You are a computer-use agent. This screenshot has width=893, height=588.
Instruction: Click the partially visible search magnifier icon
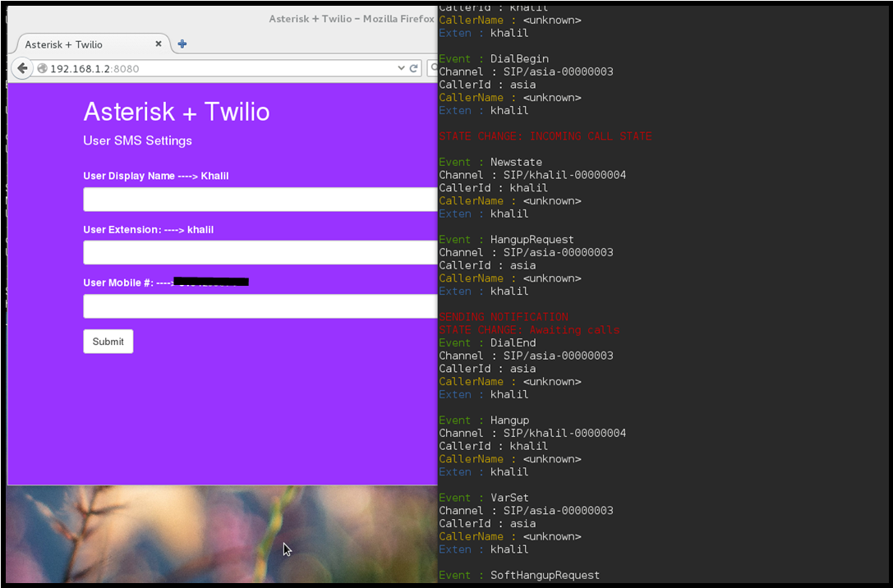[x=435, y=68]
